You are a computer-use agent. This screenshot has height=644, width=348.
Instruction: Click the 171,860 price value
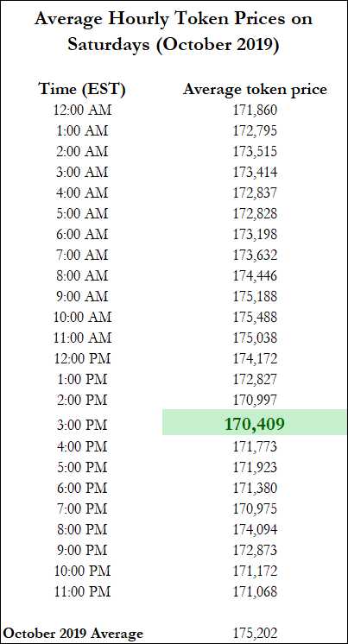(x=255, y=110)
